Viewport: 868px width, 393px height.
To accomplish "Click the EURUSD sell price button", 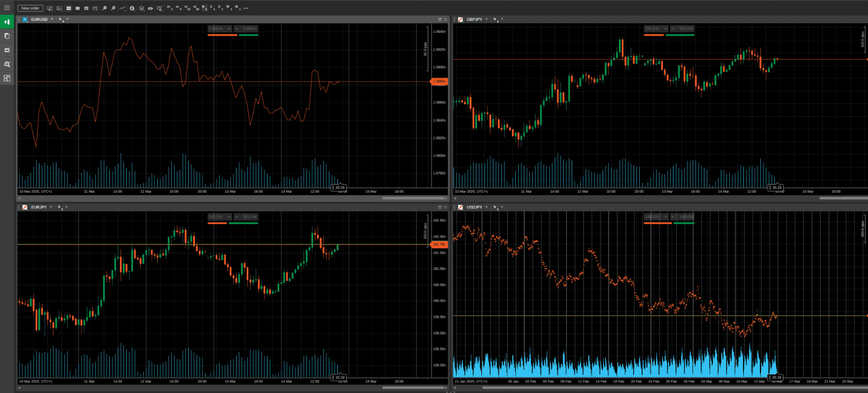I will point(220,29).
